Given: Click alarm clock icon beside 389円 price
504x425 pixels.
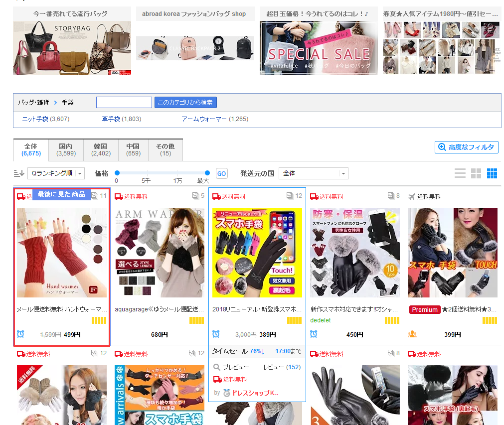Looking at the screenshot, I should coord(216,334).
